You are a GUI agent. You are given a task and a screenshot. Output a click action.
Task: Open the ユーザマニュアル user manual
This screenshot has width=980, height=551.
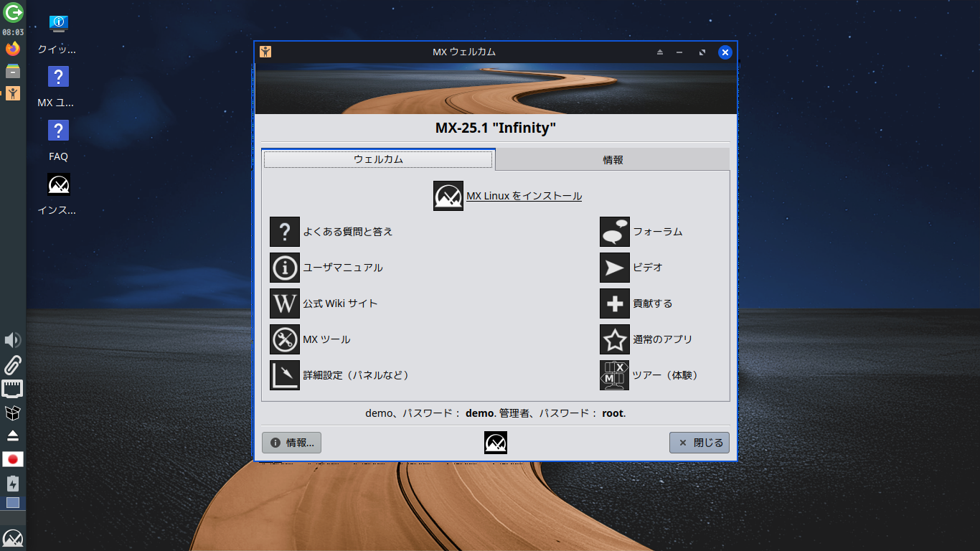pyautogui.click(x=326, y=268)
